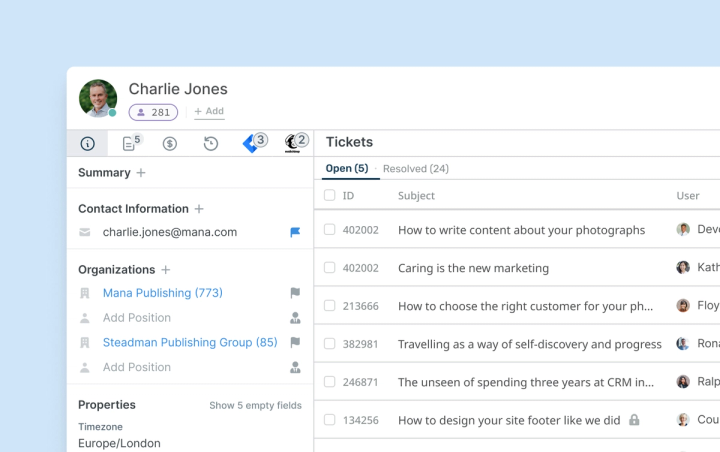The image size is (720, 452).
Task: Check the box for ticket 213666
Action: [x=329, y=305]
